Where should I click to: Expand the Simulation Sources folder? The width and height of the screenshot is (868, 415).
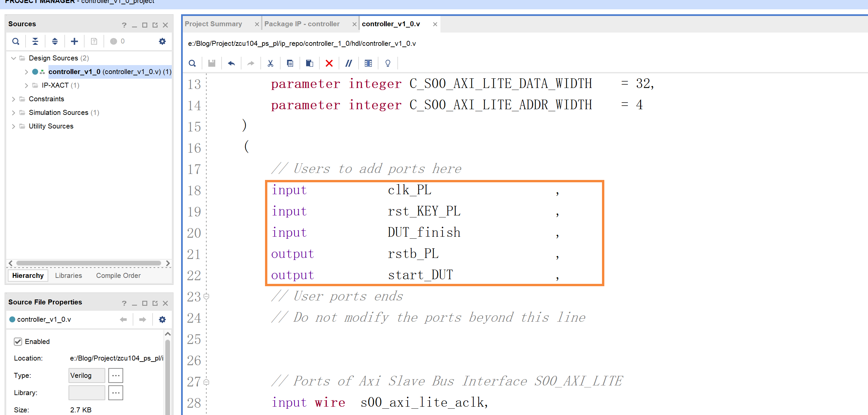click(x=14, y=113)
